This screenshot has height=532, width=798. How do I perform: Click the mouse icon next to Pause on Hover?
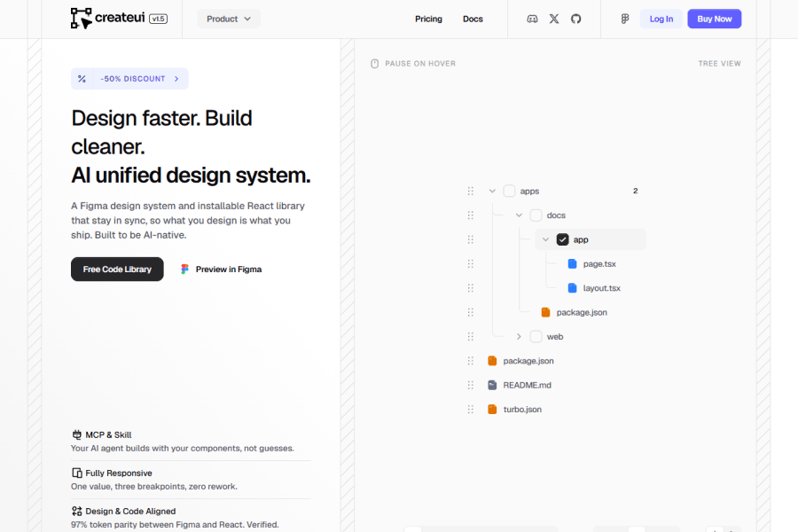click(x=374, y=64)
